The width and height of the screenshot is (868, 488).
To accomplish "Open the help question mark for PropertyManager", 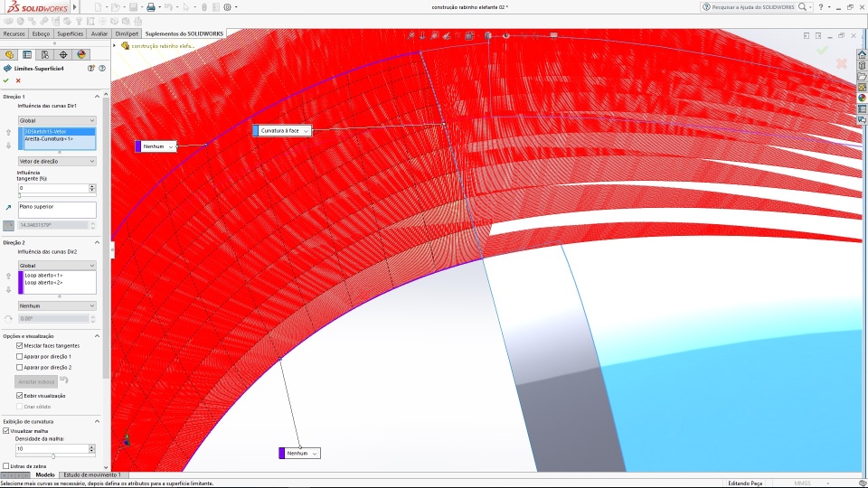I will [x=102, y=68].
